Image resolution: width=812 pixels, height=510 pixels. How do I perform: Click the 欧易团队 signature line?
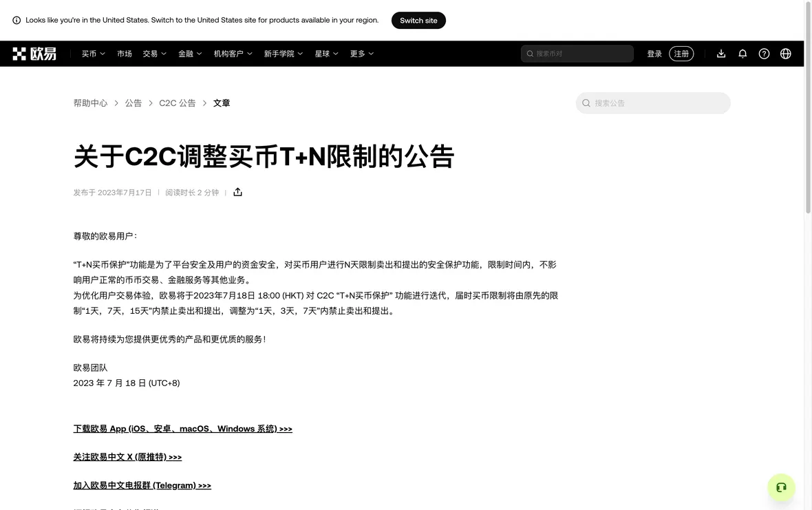click(x=90, y=368)
